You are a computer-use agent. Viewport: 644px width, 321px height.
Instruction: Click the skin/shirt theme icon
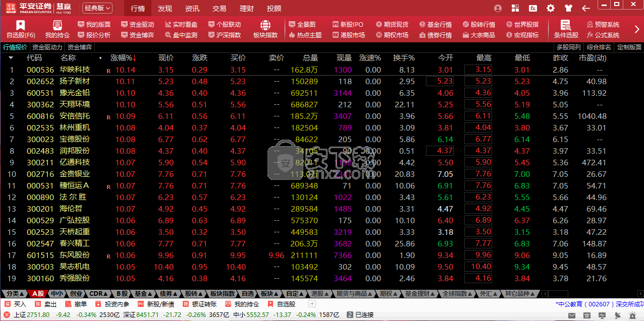pyautogui.click(x=568, y=8)
